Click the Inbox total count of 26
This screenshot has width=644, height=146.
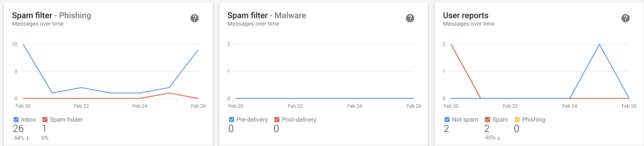pos(18,129)
